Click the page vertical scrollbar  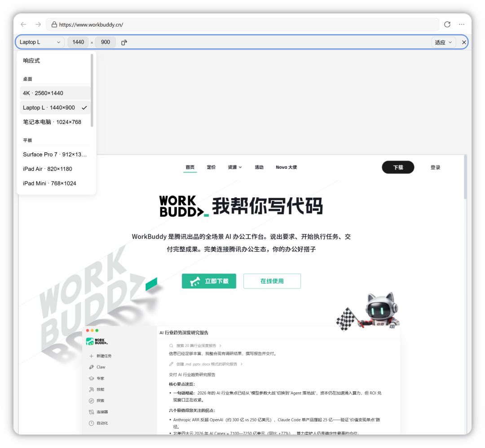coord(465,177)
